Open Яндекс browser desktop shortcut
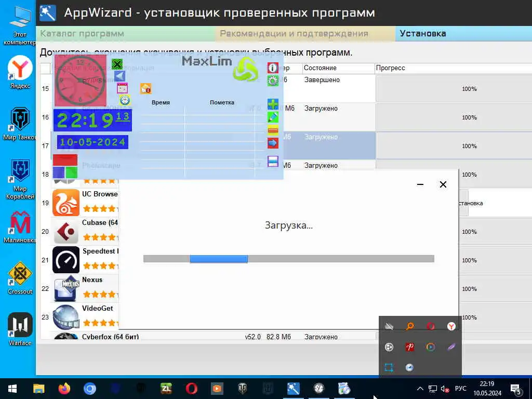 click(20, 72)
